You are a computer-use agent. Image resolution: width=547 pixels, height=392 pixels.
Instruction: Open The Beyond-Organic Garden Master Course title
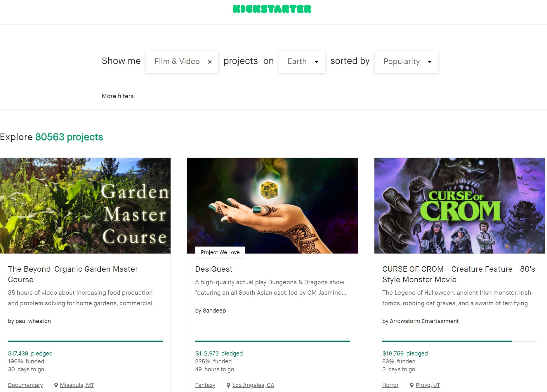(73, 274)
